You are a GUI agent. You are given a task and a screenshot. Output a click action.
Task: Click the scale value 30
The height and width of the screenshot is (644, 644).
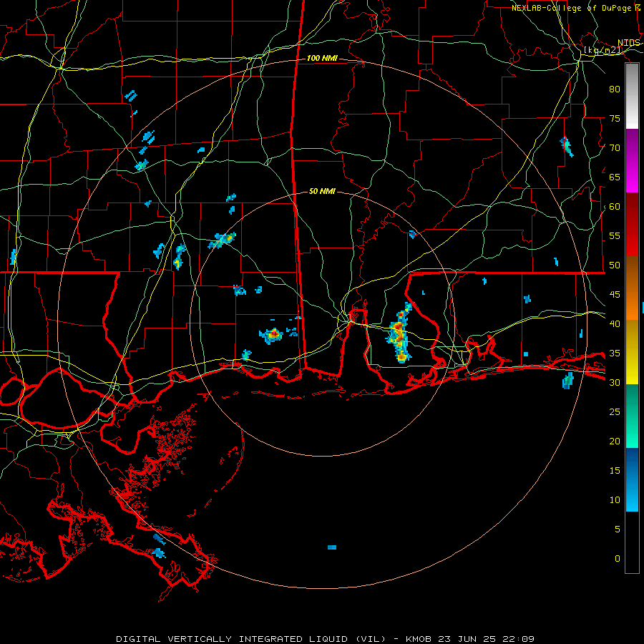pos(615,382)
